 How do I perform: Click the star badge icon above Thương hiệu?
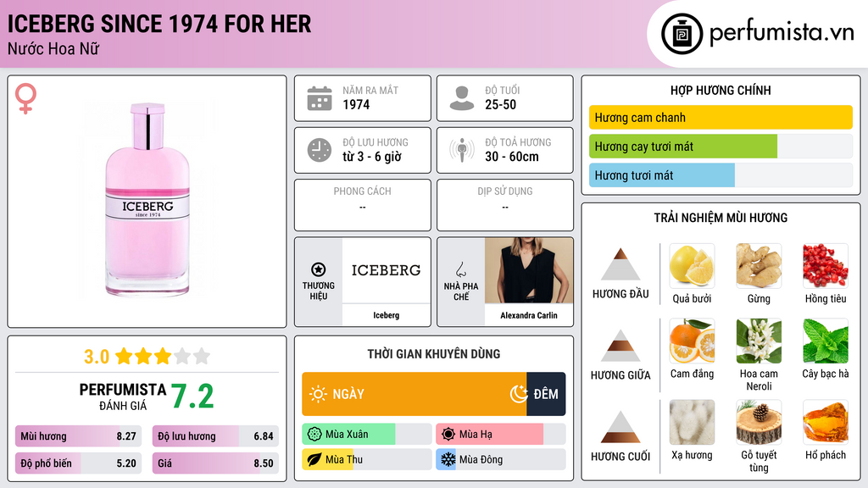click(x=319, y=269)
